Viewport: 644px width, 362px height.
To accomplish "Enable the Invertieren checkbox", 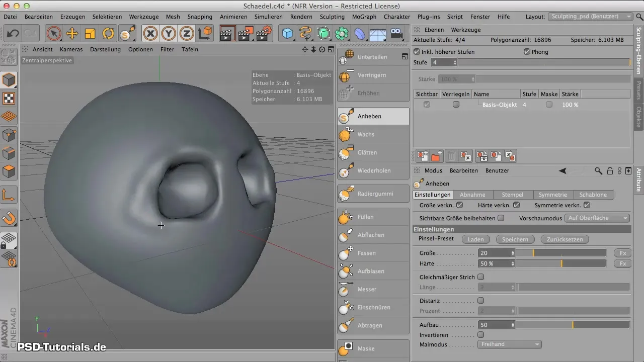I will click(480, 334).
